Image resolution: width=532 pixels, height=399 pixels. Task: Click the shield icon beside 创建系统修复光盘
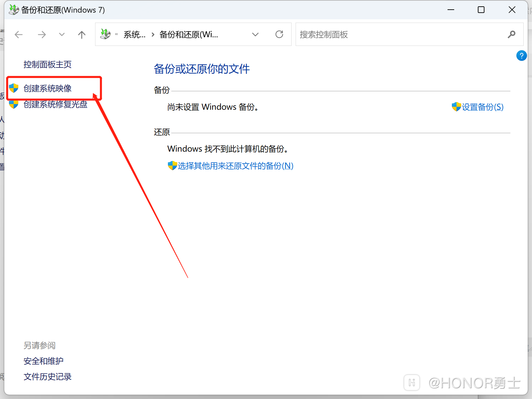(14, 104)
